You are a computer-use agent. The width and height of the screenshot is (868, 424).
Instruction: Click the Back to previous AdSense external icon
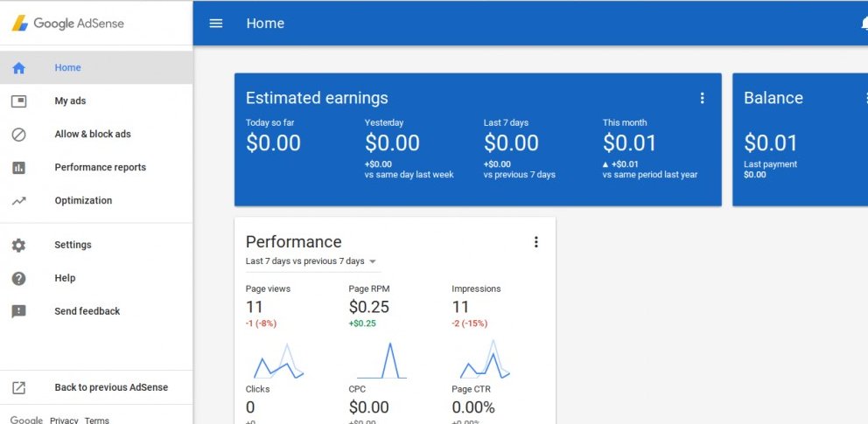click(x=19, y=387)
